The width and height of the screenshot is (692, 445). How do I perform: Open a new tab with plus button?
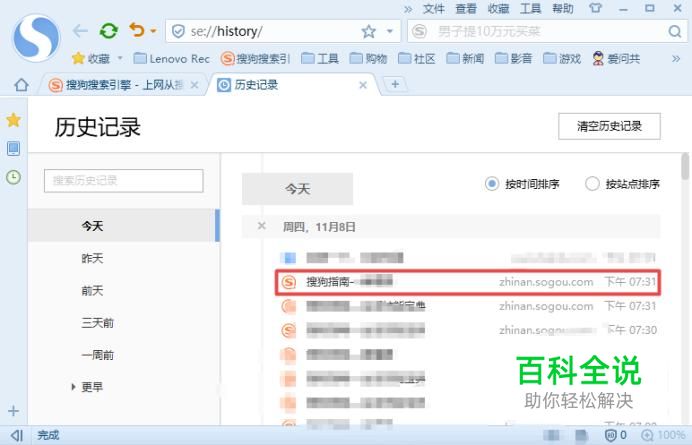[395, 84]
